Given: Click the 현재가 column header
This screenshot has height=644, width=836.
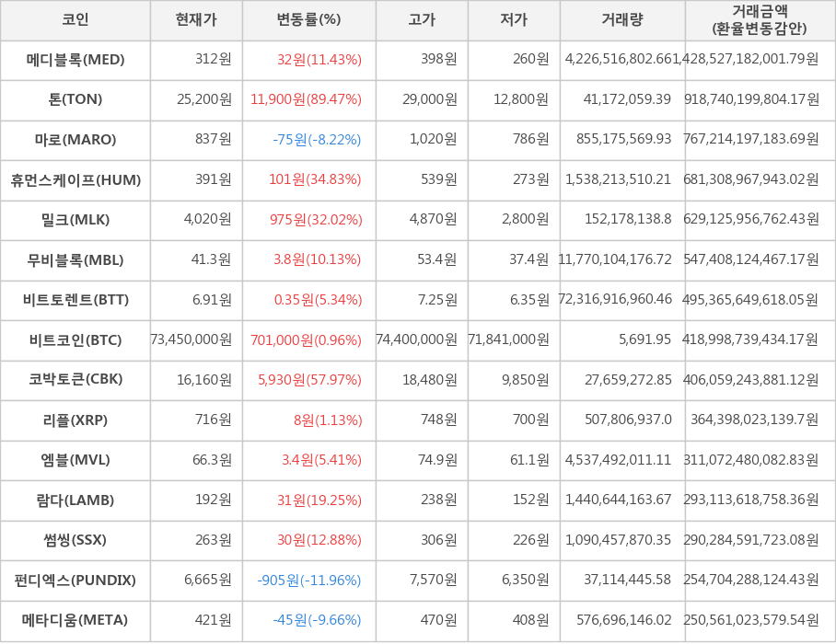Looking at the screenshot, I should point(196,20).
